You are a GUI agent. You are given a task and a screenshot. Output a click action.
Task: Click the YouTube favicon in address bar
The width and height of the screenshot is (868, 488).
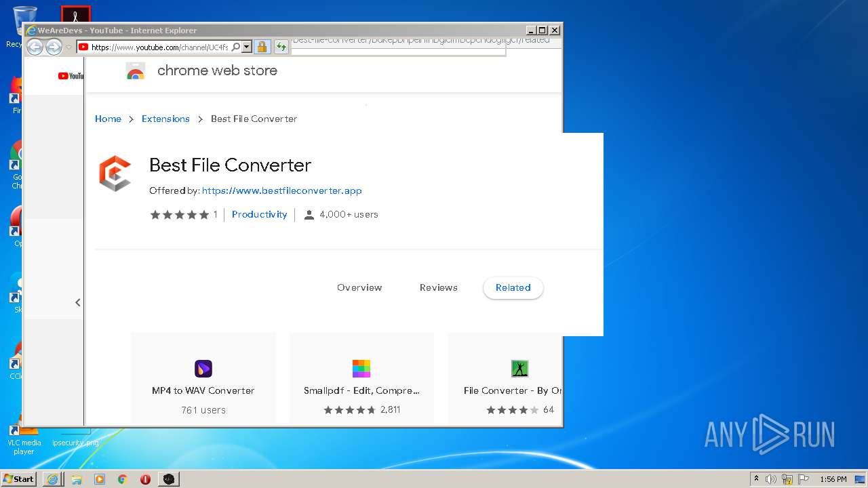83,47
